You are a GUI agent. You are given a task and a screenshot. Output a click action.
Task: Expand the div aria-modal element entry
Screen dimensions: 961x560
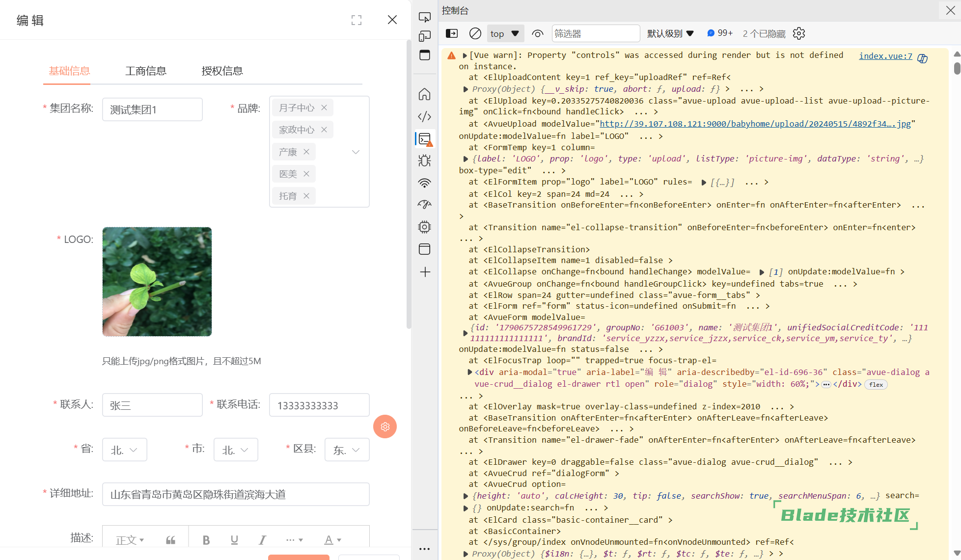pos(469,372)
